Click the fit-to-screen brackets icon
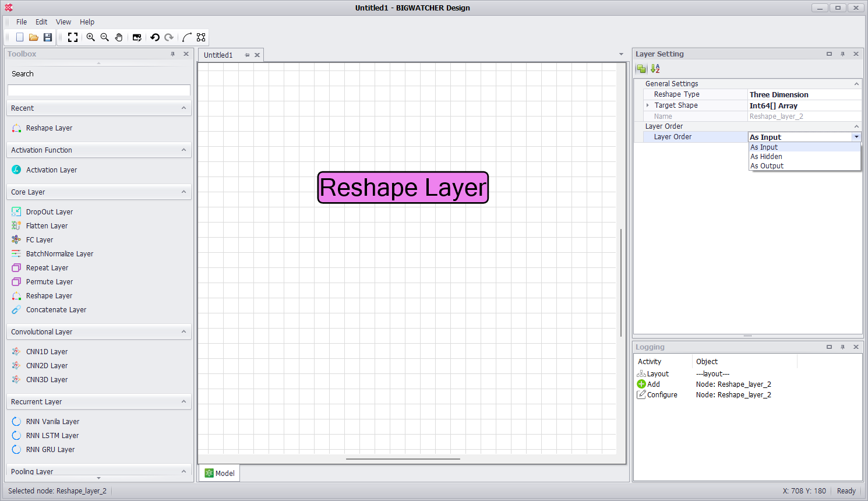Viewport: 868px width, 501px height. [x=73, y=37]
